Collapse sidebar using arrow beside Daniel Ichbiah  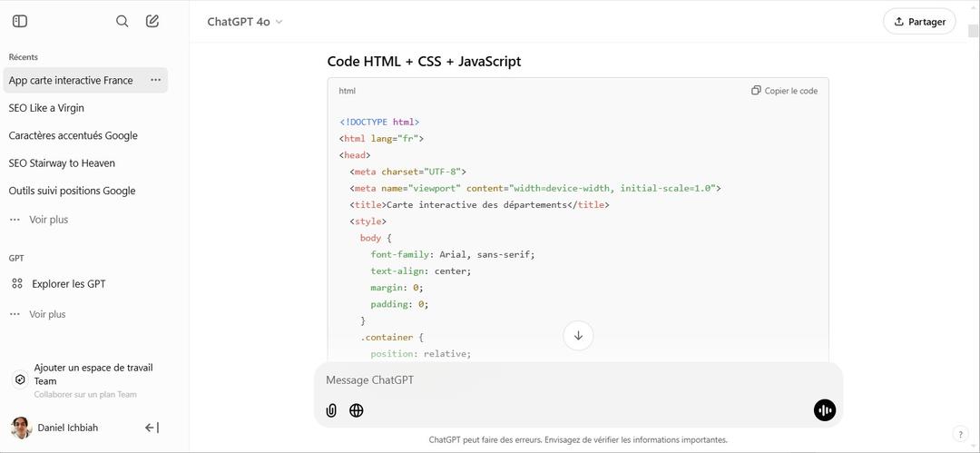coord(152,428)
